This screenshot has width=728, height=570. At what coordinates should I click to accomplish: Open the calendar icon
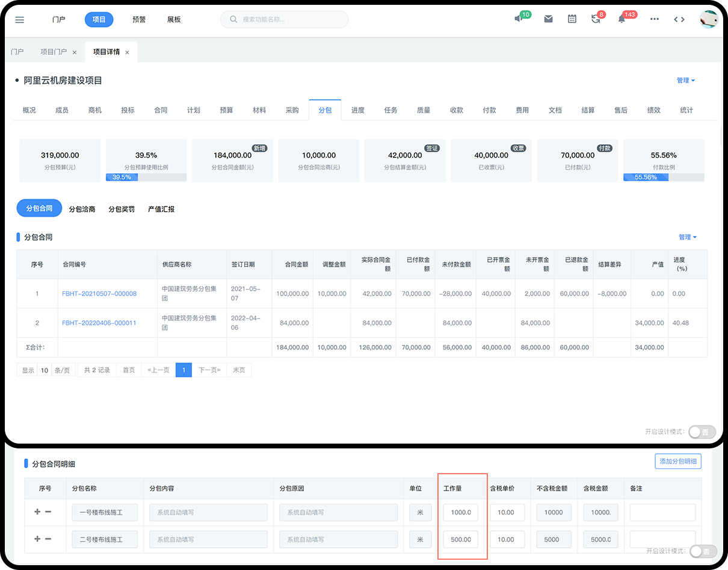[572, 19]
